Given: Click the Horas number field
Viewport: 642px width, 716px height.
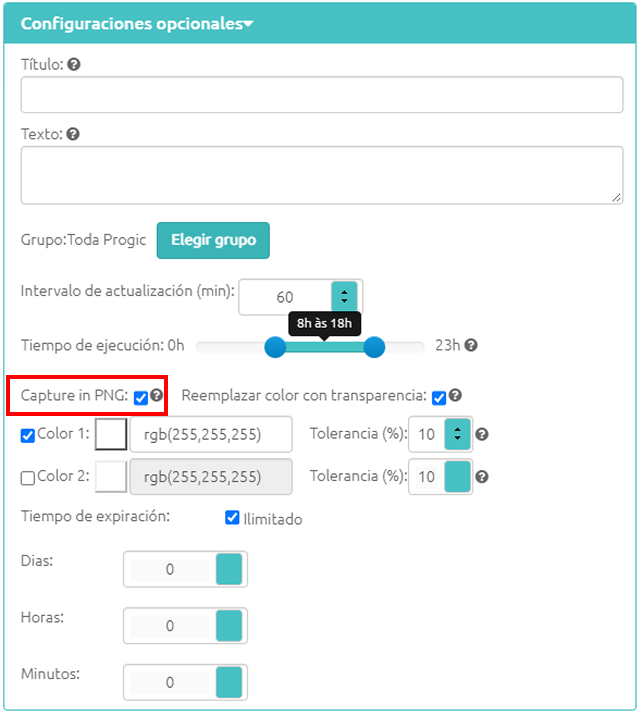Looking at the screenshot, I should point(170,626).
